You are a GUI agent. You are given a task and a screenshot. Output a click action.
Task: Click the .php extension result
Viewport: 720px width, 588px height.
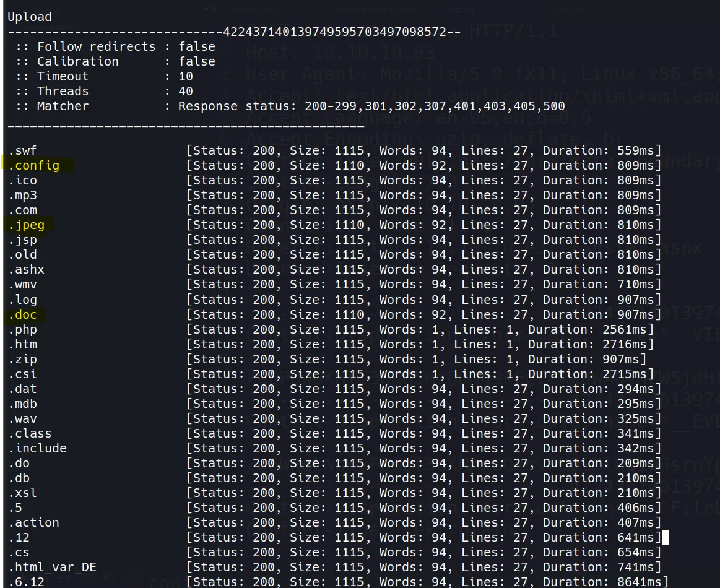[x=22, y=329]
